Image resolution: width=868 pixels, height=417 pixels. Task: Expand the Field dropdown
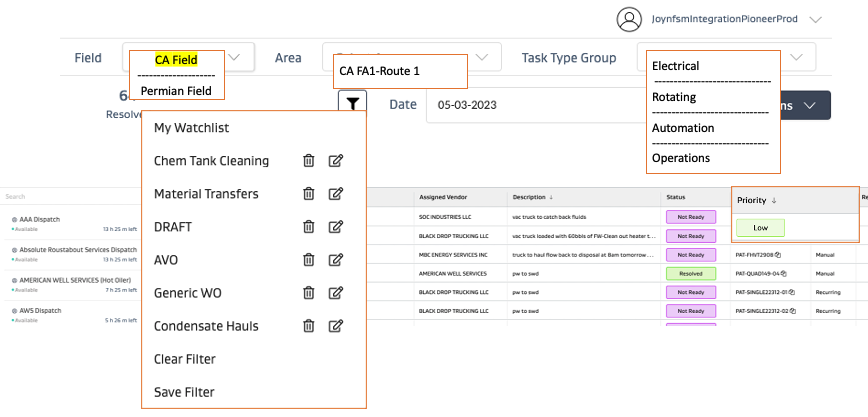[234, 58]
